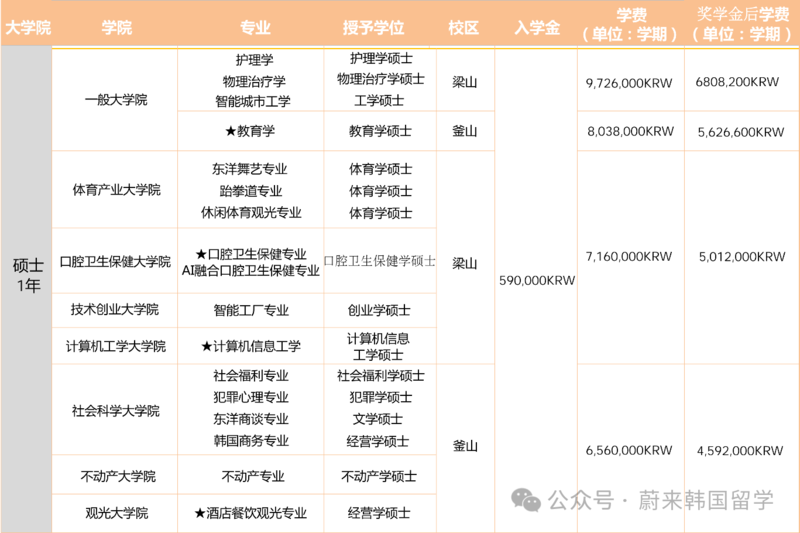Click the 计算机信息工学硕士 degree cell
Image resolution: width=800 pixels, height=533 pixels.
click(380, 346)
